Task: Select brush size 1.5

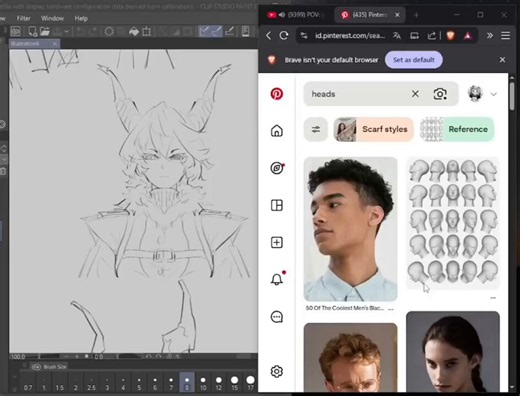Action: click(x=59, y=383)
